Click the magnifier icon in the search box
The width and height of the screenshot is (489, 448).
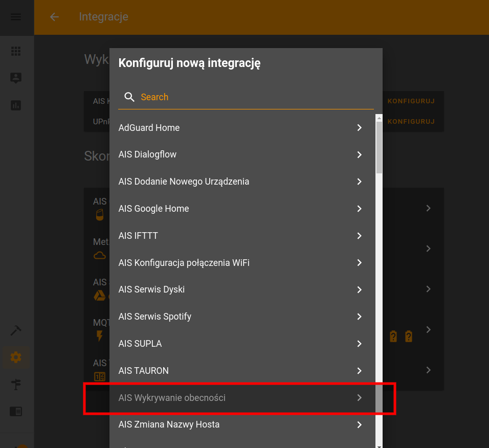129,97
